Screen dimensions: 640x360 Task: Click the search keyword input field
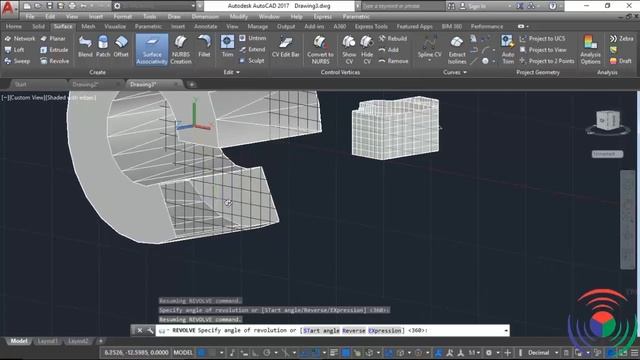402,6
